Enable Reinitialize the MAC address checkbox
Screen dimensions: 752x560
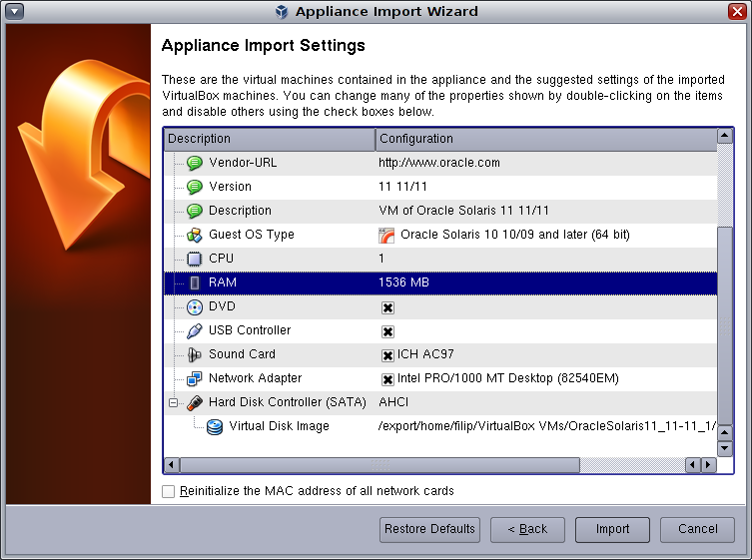pos(168,491)
